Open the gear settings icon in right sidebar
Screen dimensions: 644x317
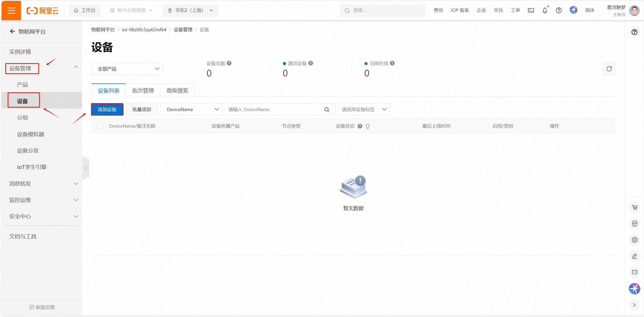point(634,240)
